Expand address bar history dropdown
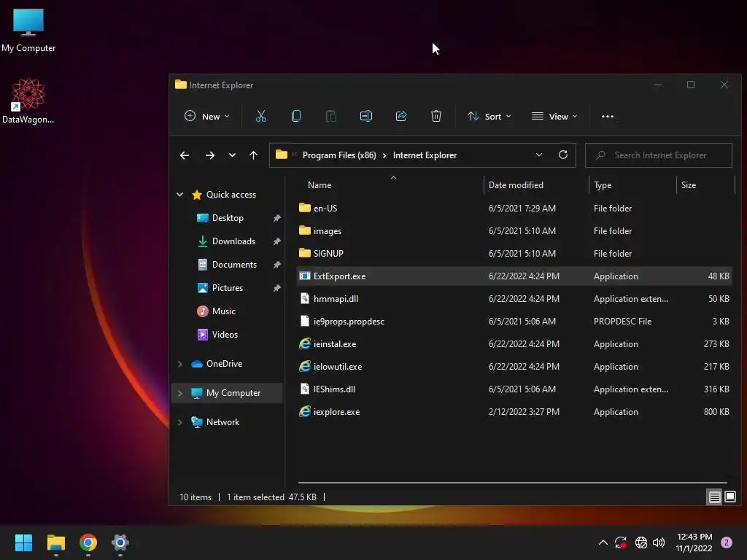 [539, 155]
